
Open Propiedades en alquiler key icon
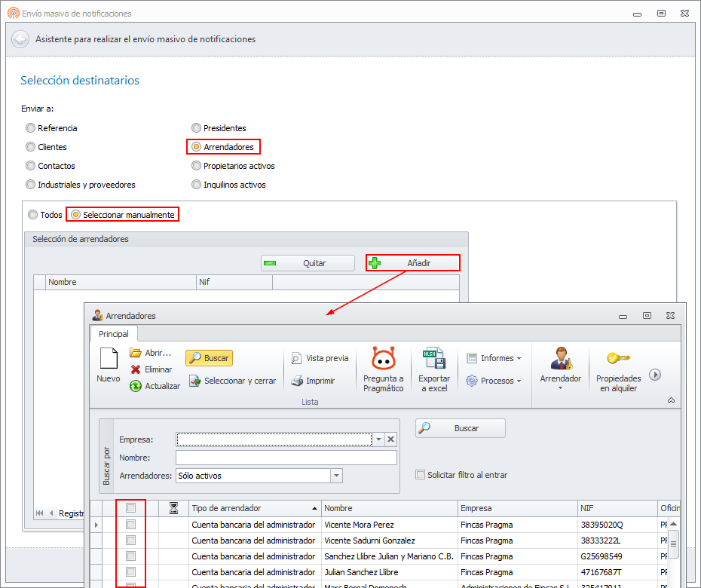click(618, 358)
